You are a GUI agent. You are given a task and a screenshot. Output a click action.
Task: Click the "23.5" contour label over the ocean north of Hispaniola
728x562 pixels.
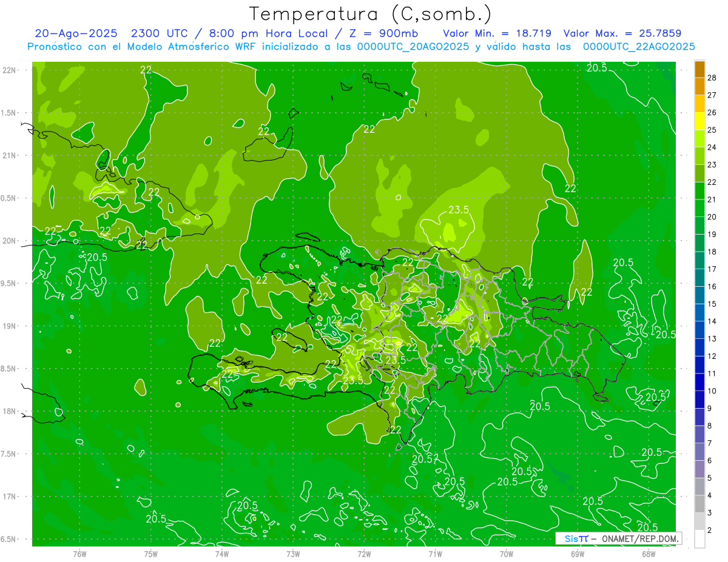click(x=458, y=210)
